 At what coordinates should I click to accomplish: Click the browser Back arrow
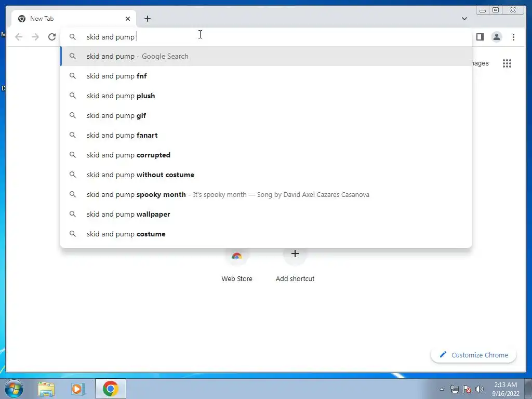click(19, 37)
